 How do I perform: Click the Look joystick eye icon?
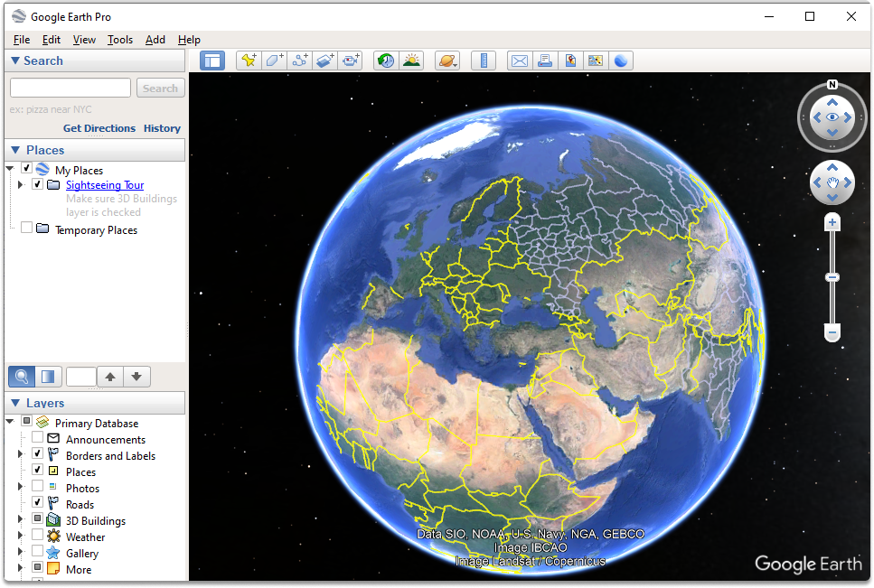click(x=832, y=117)
